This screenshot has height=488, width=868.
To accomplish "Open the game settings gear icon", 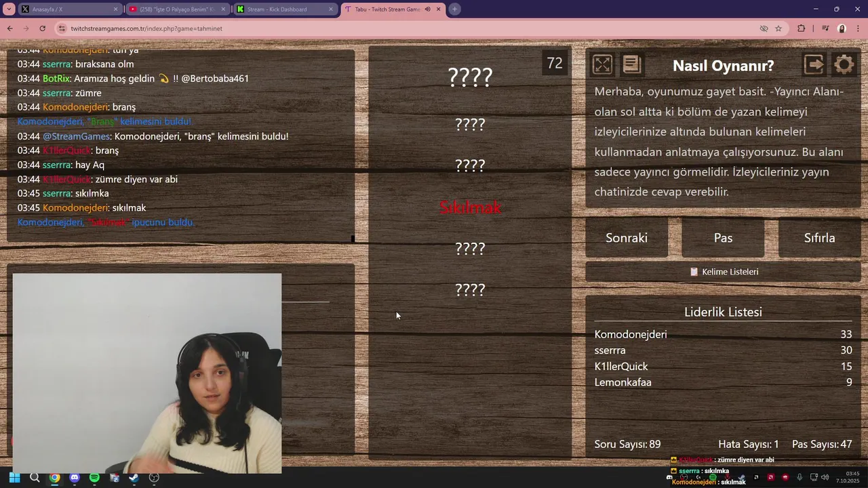I will pos(844,64).
